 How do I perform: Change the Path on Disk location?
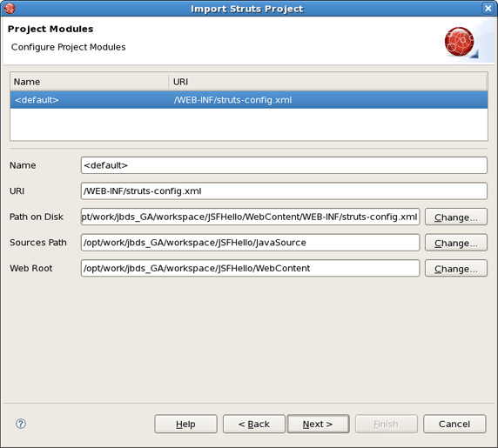click(x=456, y=217)
